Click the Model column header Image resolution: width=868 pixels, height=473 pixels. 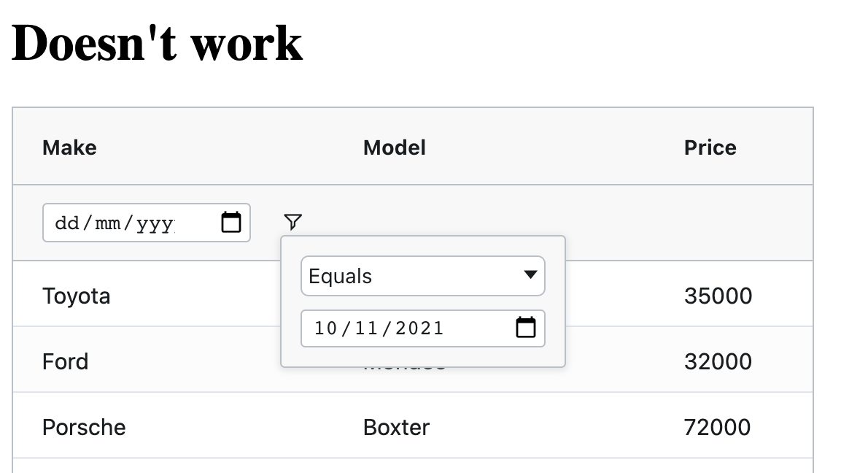[x=394, y=147]
